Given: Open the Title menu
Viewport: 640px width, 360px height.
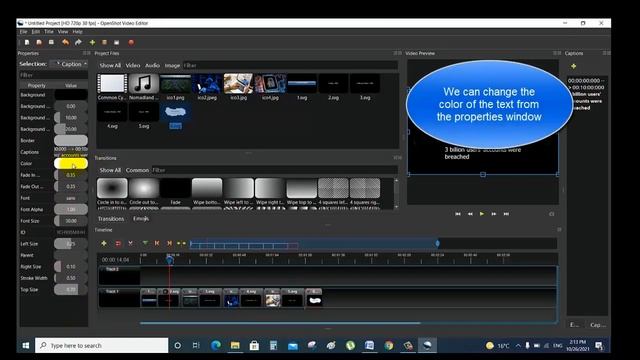Looking at the screenshot, I should (49, 31).
